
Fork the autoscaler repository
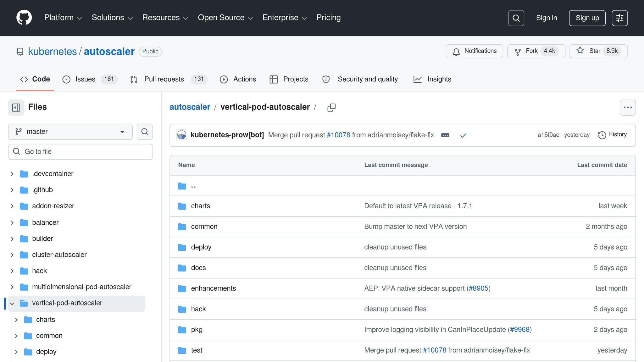[536, 51]
